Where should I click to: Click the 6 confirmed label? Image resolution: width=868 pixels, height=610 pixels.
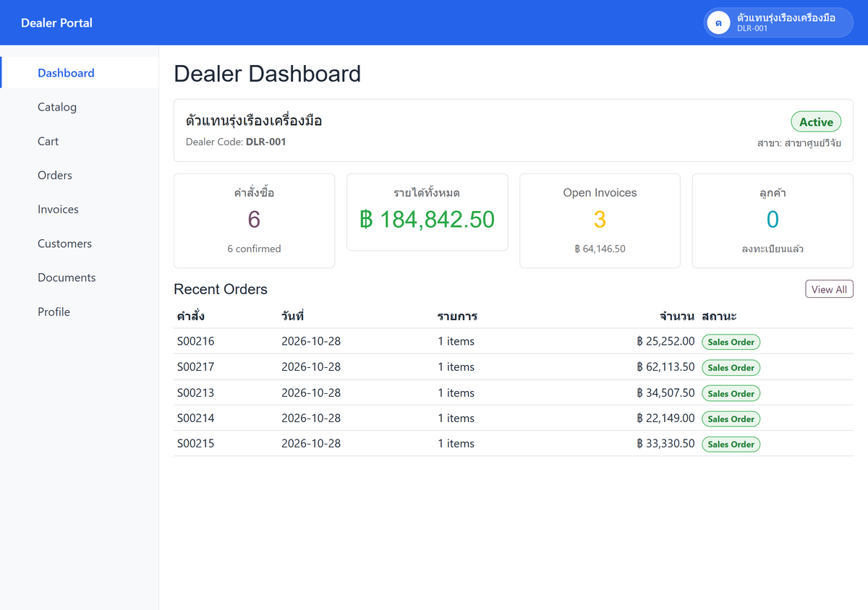point(254,249)
